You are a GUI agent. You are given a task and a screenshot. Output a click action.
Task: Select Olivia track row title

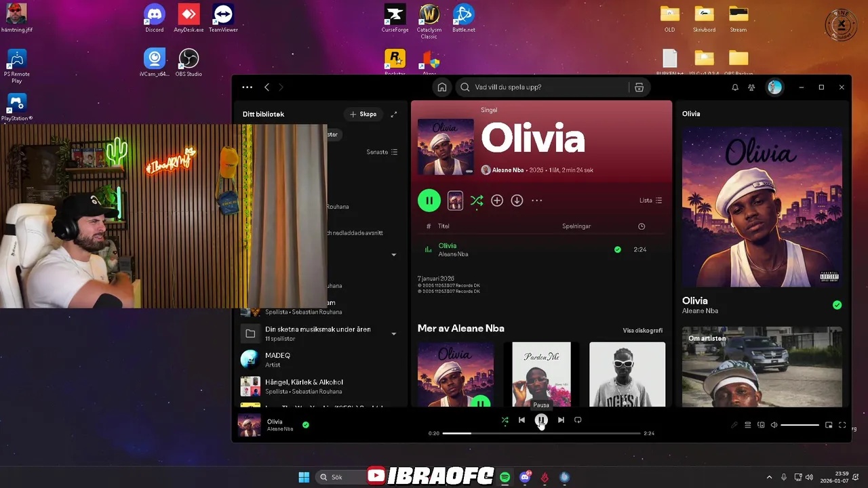[x=448, y=245]
